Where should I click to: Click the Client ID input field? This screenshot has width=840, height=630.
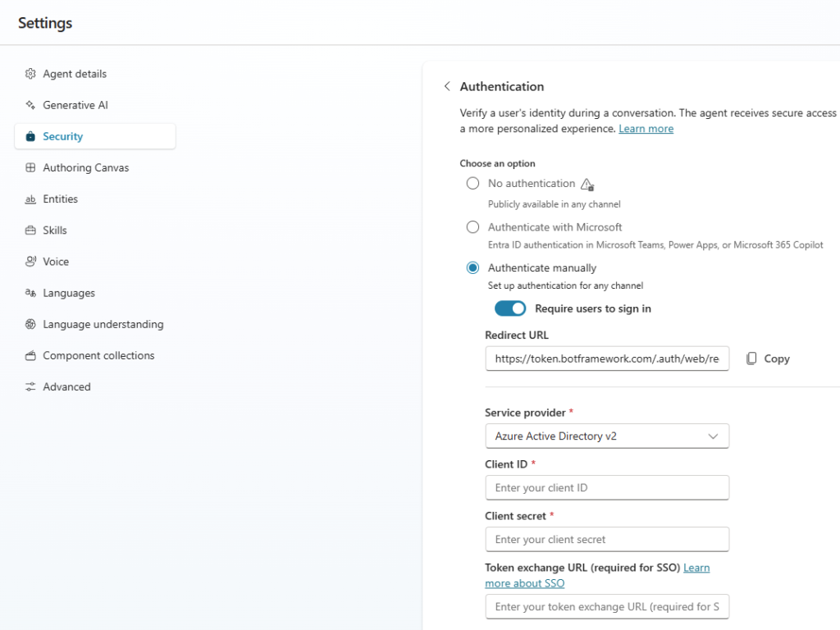[x=606, y=488]
